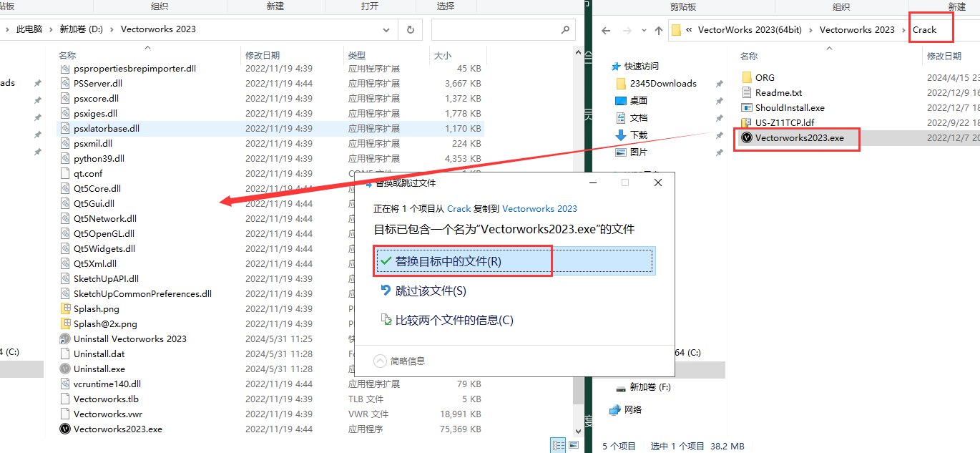The height and width of the screenshot is (453, 980).
Task: Click up arrow of left window scrollbar
Action: point(579,54)
